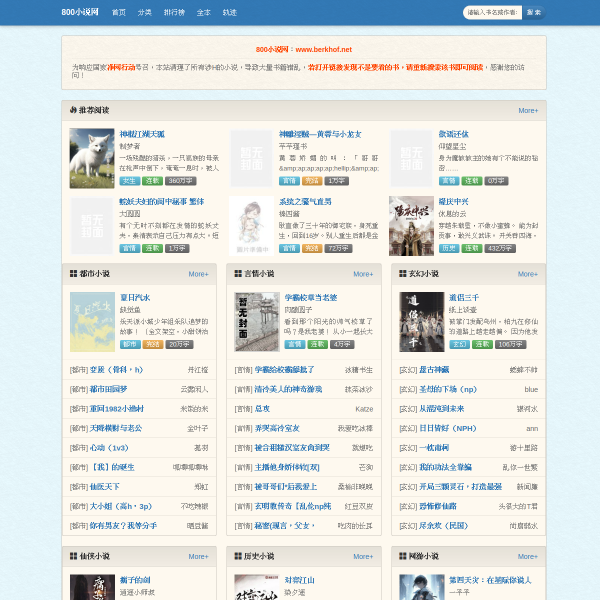Open the 全本 navigation item

point(204,13)
